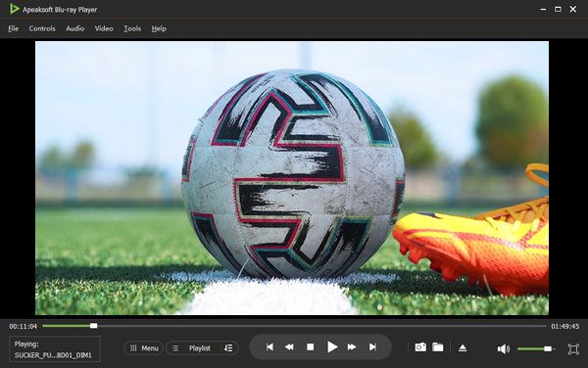Change playlist sort order icon
Image resolution: width=588 pixels, height=368 pixels.
click(228, 348)
